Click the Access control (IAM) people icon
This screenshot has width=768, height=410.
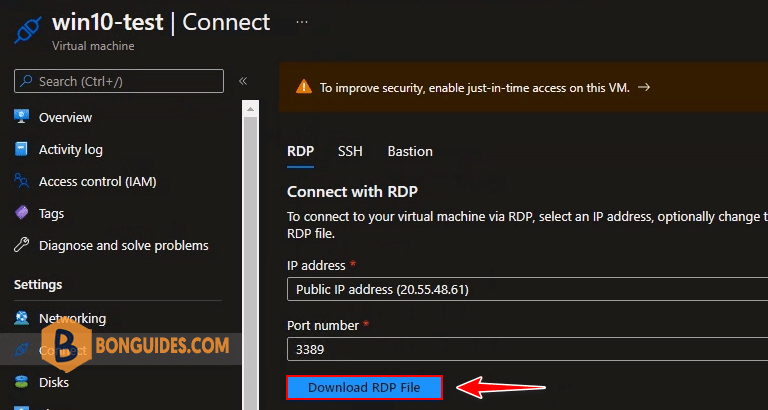pyautogui.click(x=22, y=181)
